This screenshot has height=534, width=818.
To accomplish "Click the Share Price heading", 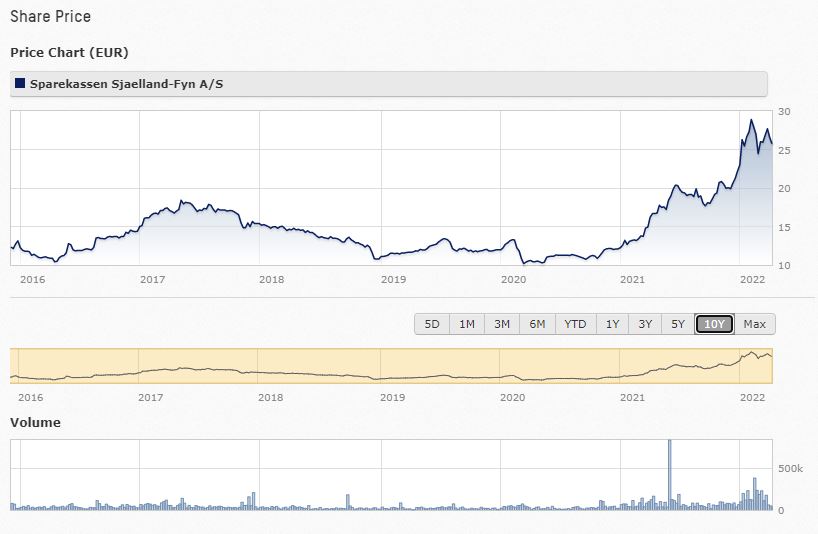I will click(50, 17).
